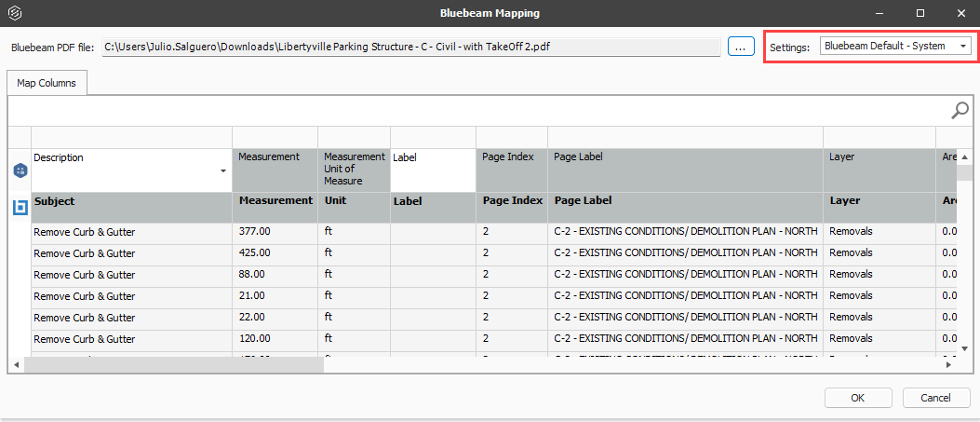Switch to the Map Columns tab
The image size is (980, 422).
pos(47,83)
